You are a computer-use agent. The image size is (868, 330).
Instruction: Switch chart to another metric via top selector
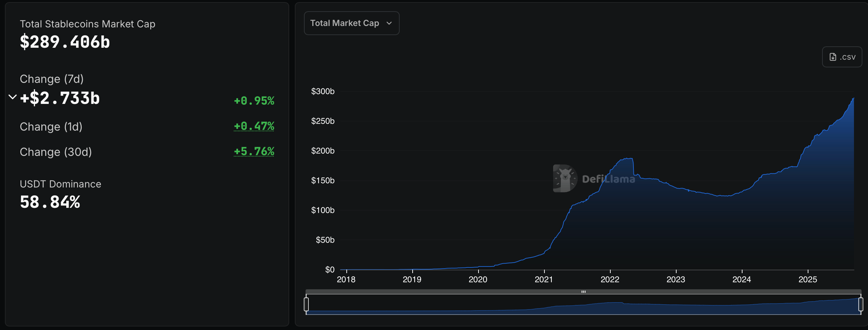click(351, 23)
